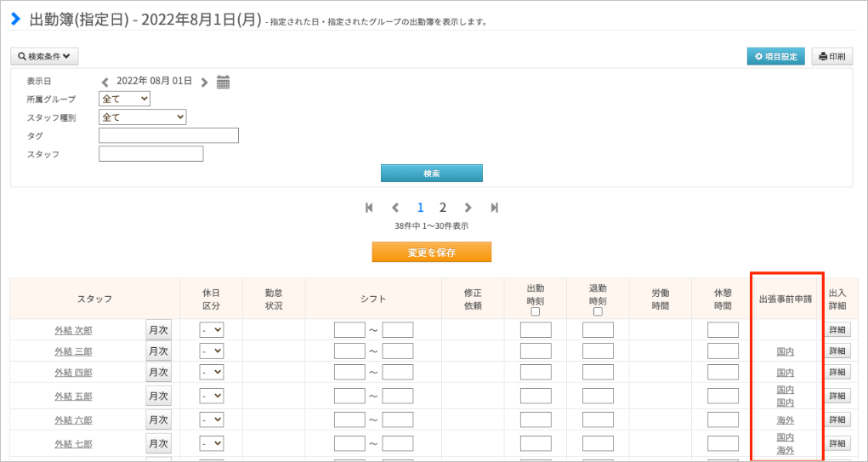868x462 pixels.
Task: Click the 検索 search button
Action: click(x=432, y=173)
